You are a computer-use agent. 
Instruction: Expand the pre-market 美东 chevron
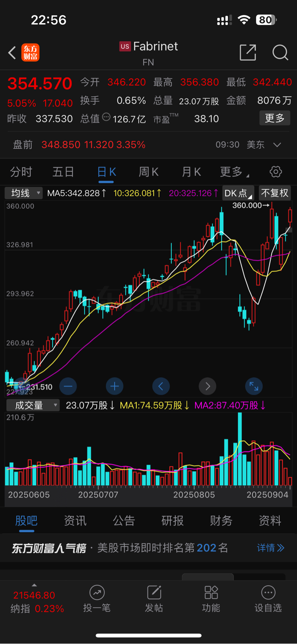pyautogui.click(x=277, y=145)
